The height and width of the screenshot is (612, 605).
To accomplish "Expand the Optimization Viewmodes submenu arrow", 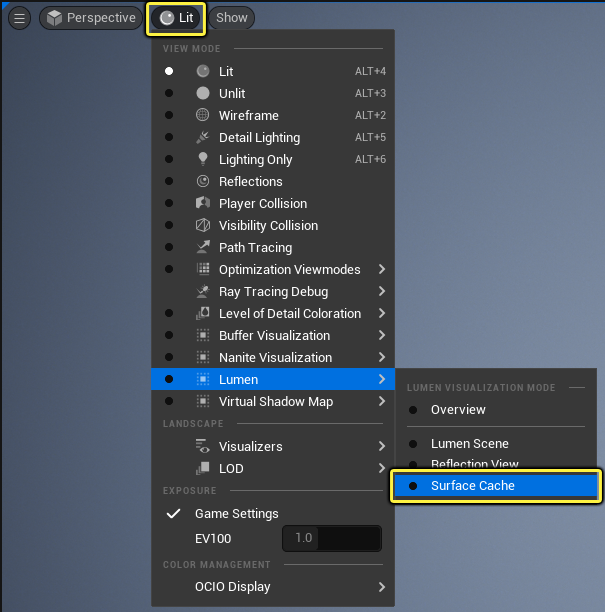I will 382,270.
